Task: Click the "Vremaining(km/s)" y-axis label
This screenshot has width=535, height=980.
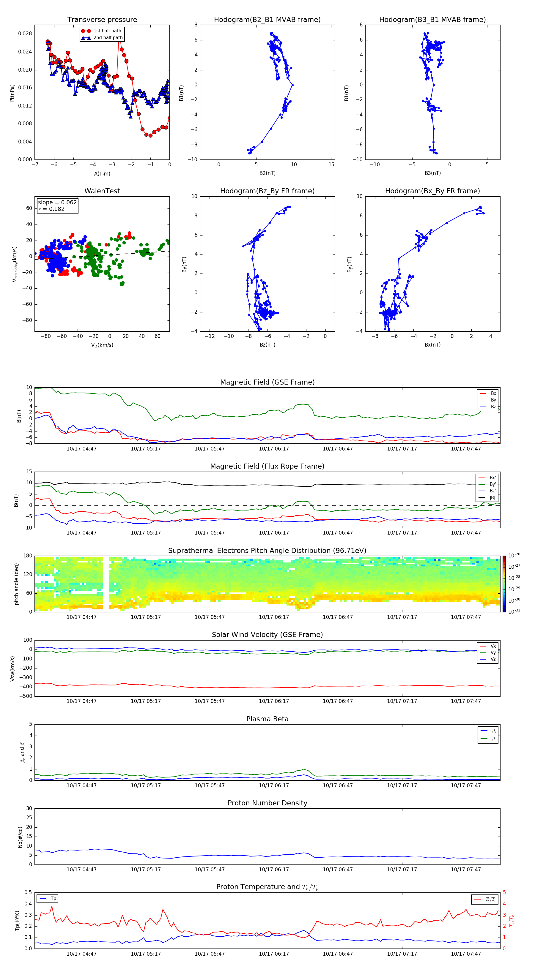Action: point(15,264)
